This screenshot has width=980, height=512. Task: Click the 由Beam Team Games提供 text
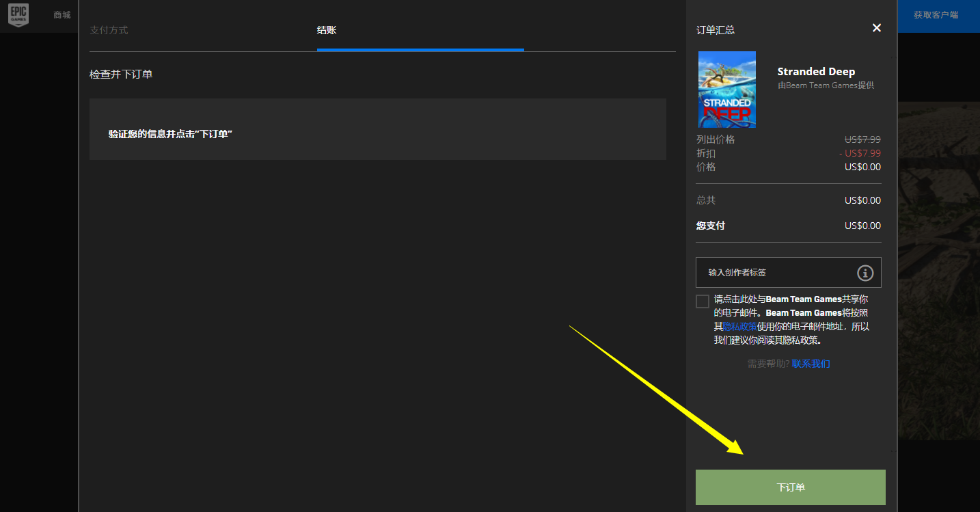(x=826, y=85)
